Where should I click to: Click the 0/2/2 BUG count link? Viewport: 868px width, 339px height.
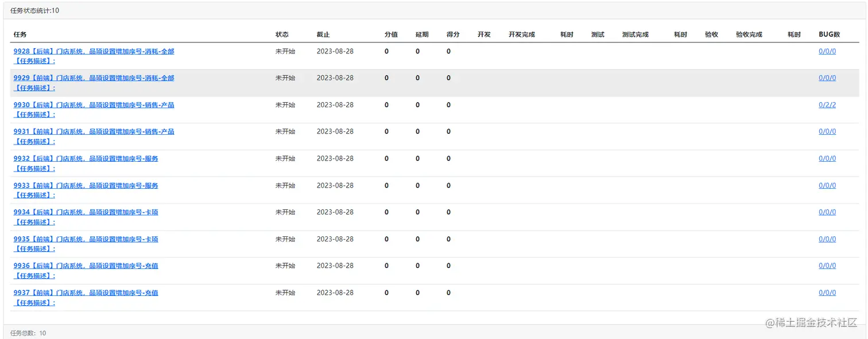pos(827,105)
